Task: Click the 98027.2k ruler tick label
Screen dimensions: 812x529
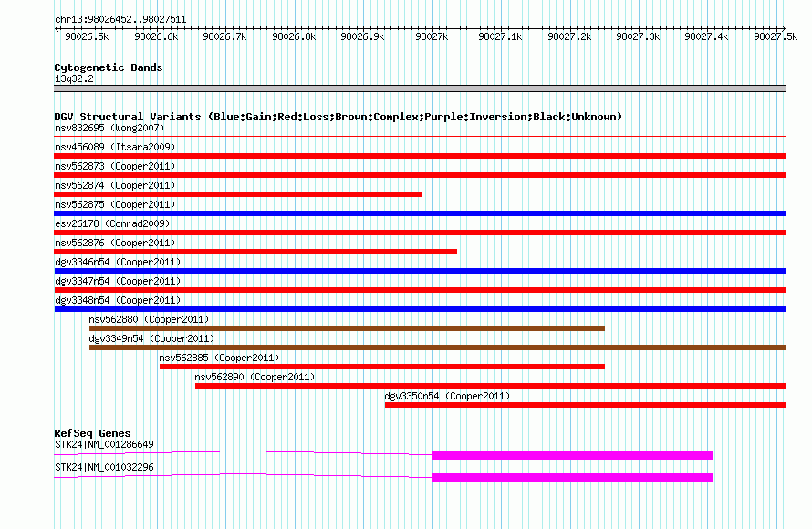Action: pyautogui.click(x=569, y=36)
